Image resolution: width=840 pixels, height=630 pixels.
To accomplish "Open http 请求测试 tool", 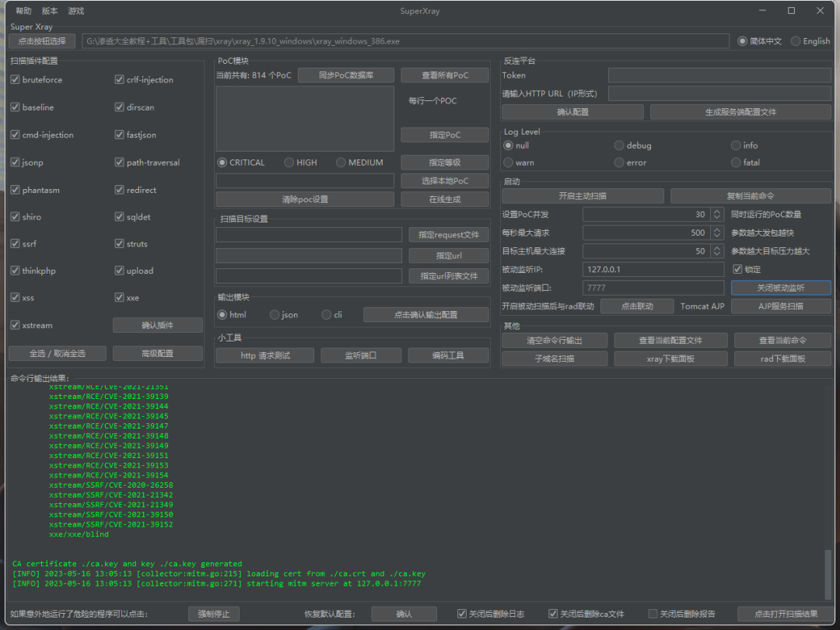I will coord(265,355).
